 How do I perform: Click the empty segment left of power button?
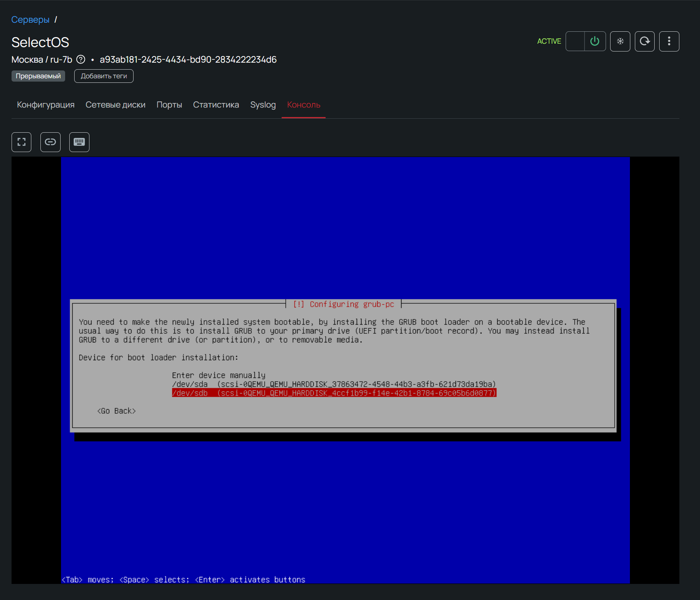[x=575, y=41]
